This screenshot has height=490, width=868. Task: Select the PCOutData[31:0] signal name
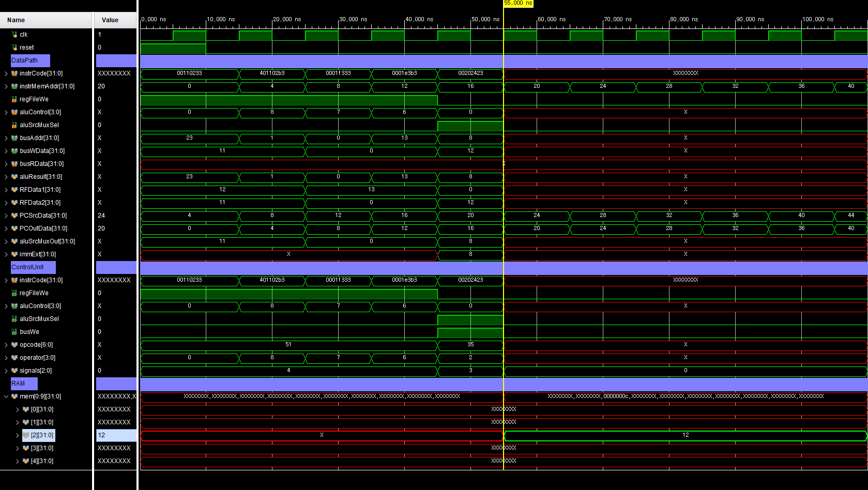coord(43,228)
